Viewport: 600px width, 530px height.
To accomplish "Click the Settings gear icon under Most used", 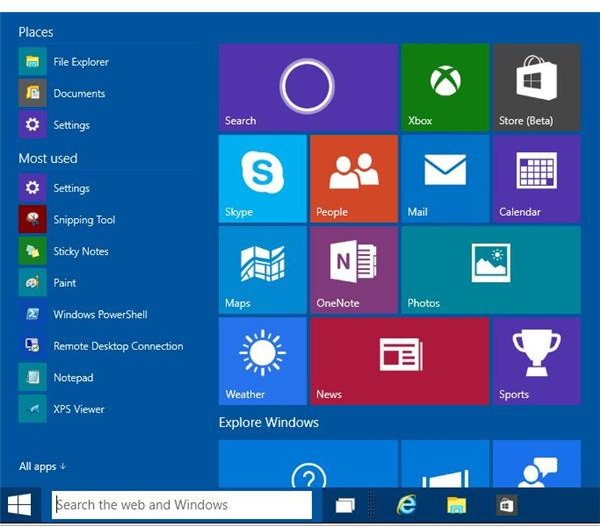I will click(x=33, y=188).
